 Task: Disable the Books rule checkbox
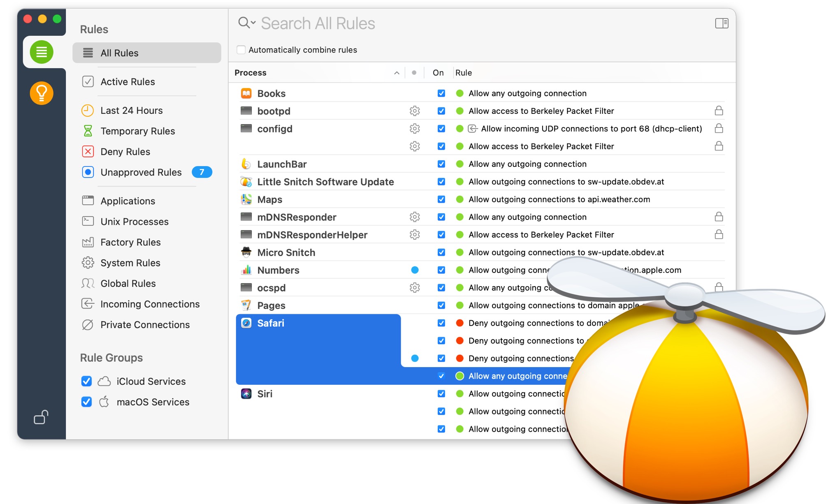tap(441, 93)
